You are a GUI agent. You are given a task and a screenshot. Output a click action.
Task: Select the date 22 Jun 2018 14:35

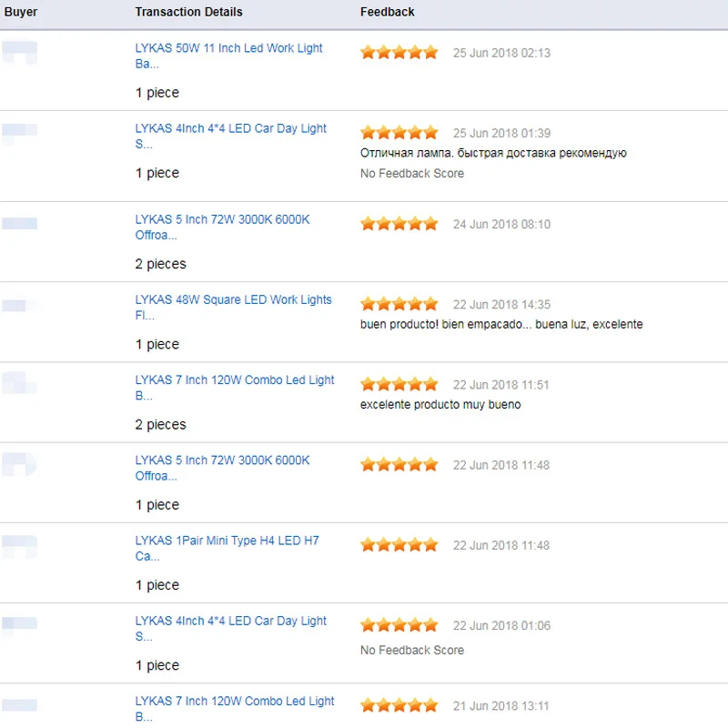pos(502,305)
